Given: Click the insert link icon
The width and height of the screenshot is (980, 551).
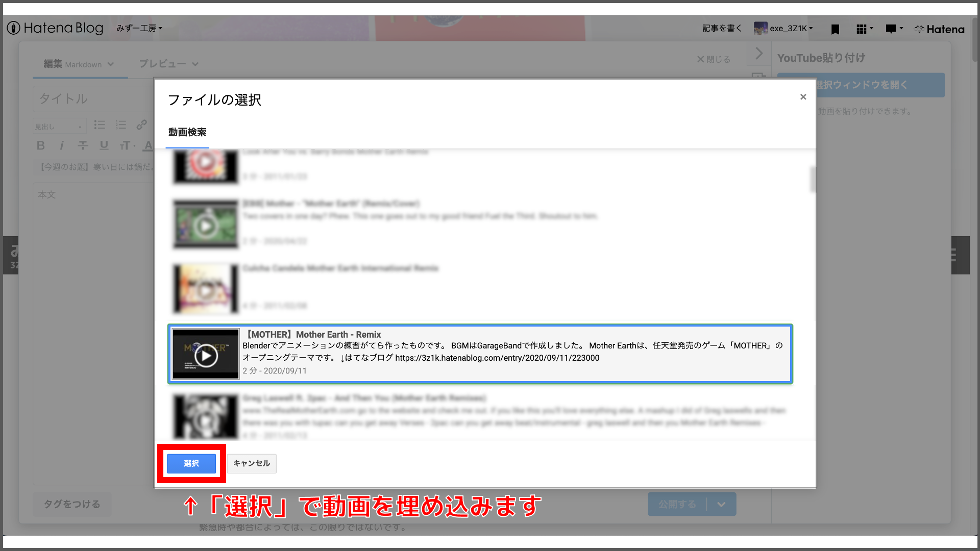Looking at the screenshot, I should click(141, 125).
